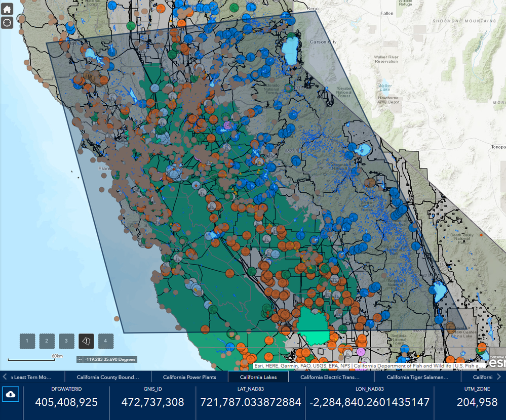Click the Lake Tahoe lake feature
The image size is (506, 420).
pos(290,50)
